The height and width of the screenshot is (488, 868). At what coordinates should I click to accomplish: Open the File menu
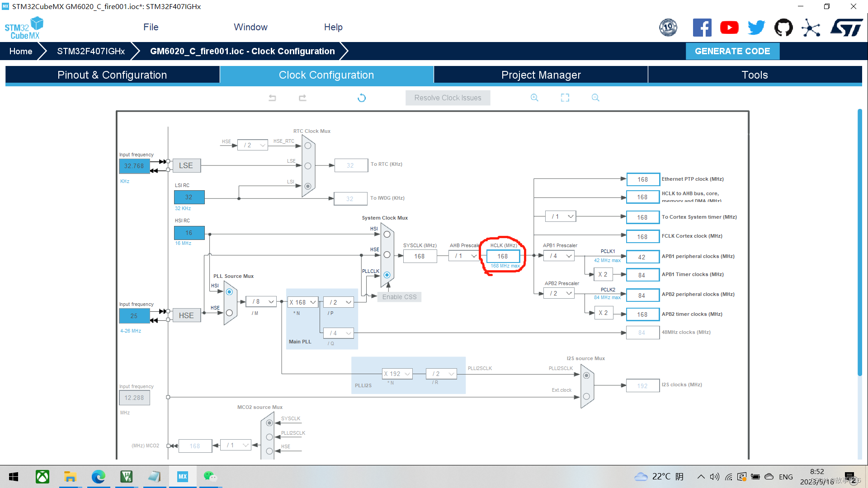151,27
